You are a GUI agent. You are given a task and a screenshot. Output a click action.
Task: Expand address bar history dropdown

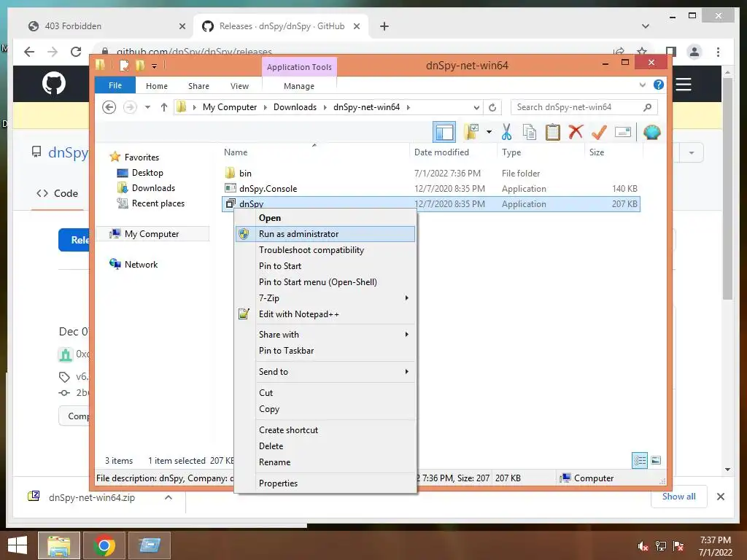pos(476,107)
